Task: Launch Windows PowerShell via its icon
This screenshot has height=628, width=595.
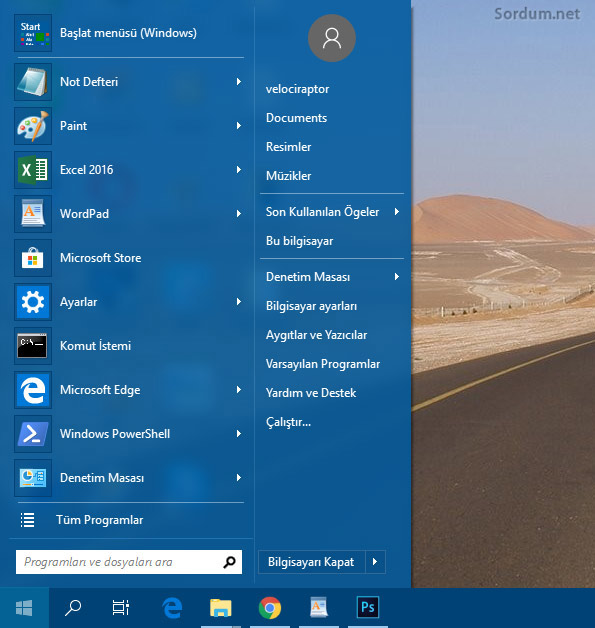Action: (x=33, y=434)
